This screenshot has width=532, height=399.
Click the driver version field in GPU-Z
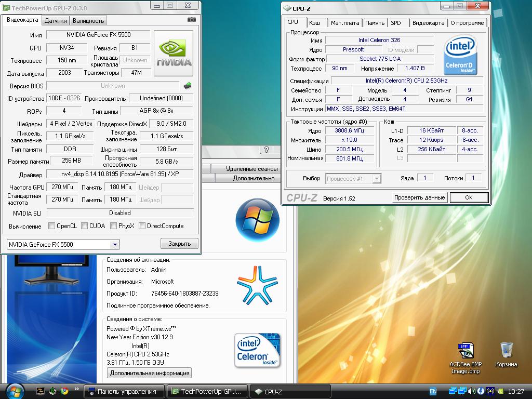coord(120,174)
